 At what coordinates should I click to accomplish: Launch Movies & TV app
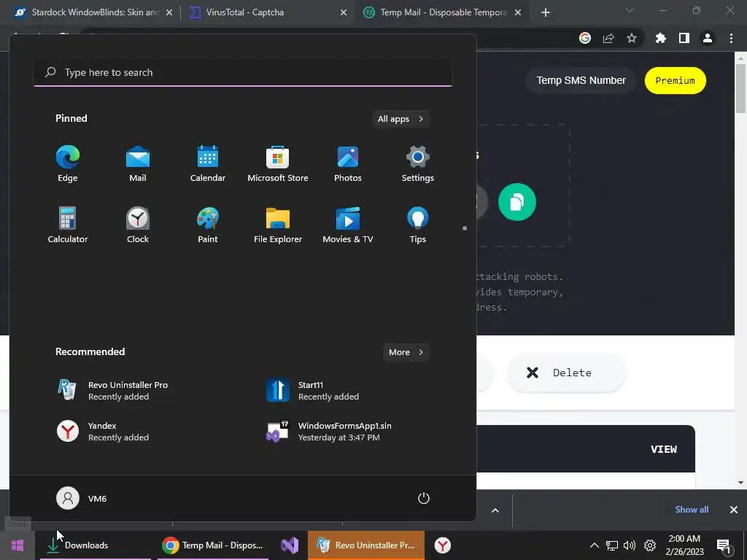348,226
